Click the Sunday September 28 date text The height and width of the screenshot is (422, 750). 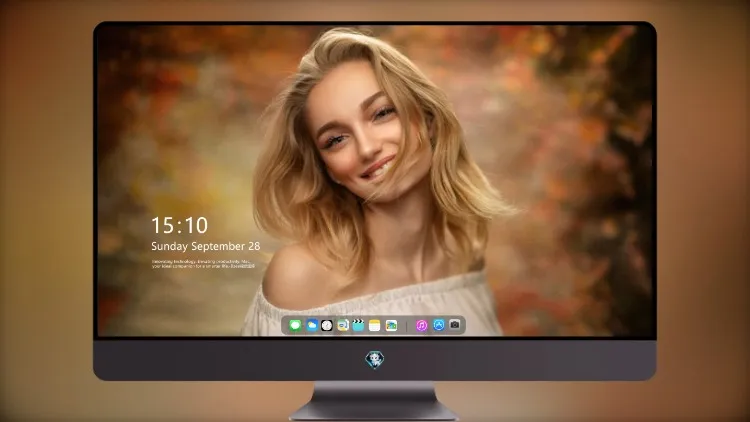click(206, 246)
